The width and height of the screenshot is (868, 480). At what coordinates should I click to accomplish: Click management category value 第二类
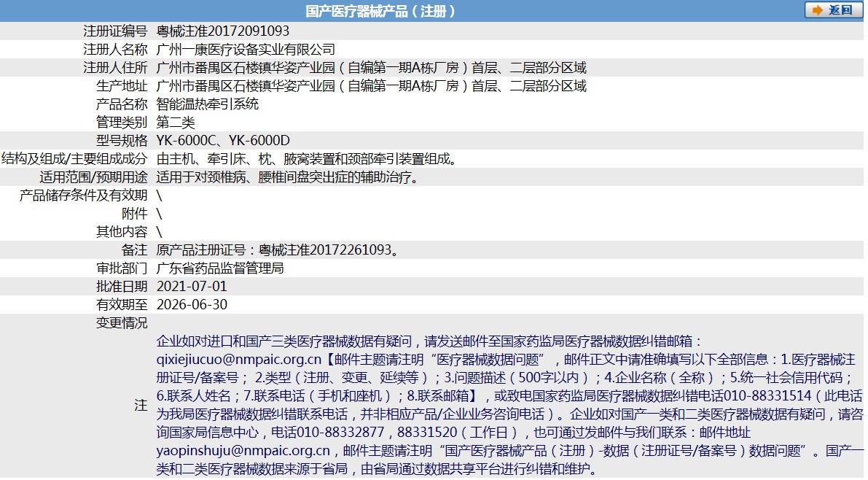pos(176,123)
